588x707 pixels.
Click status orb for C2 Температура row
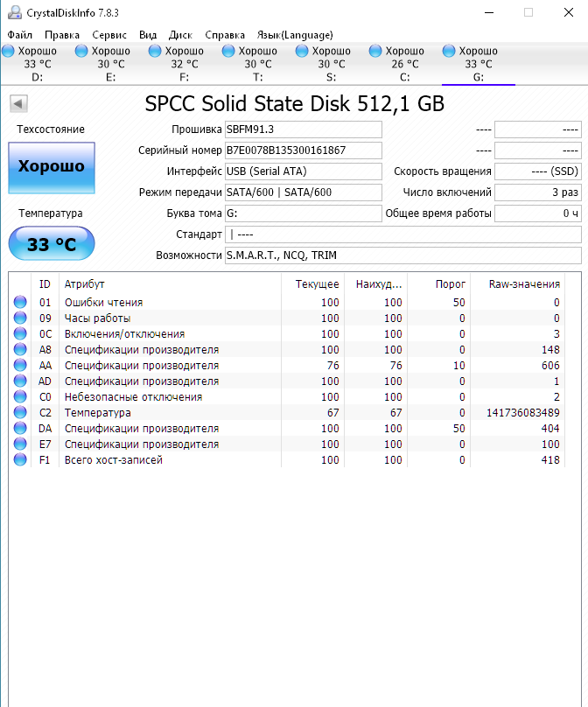20,413
